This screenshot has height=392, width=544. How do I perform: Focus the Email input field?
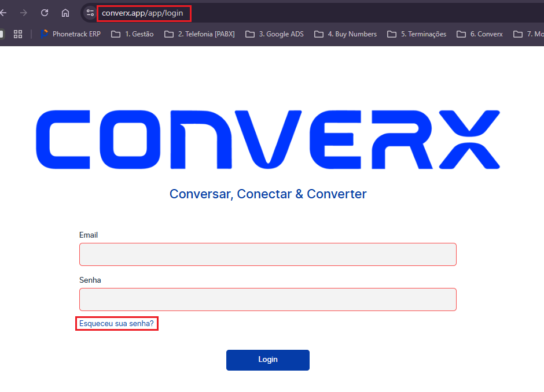pyautogui.click(x=267, y=254)
